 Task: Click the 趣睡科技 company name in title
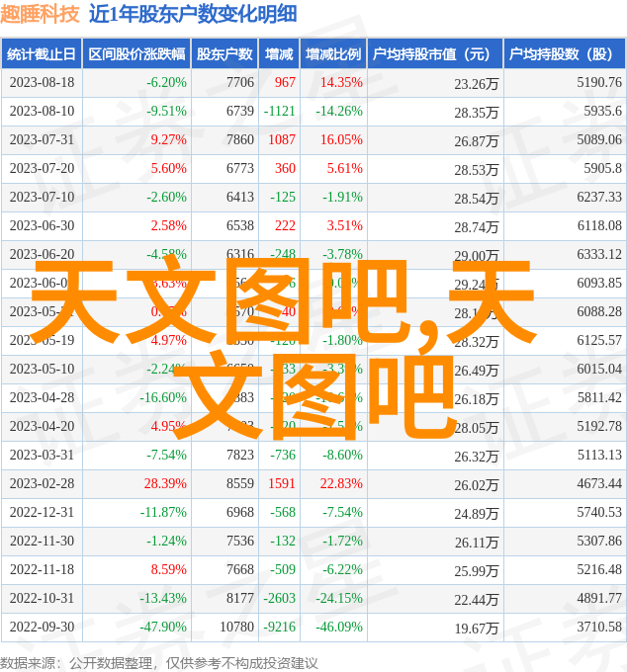click(40, 14)
